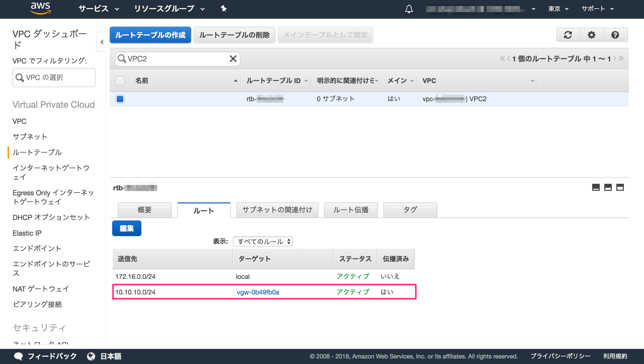This screenshot has height=364, width=644.
Task: Click the ルートテーブルの作成 button
Action: (150, 35)
